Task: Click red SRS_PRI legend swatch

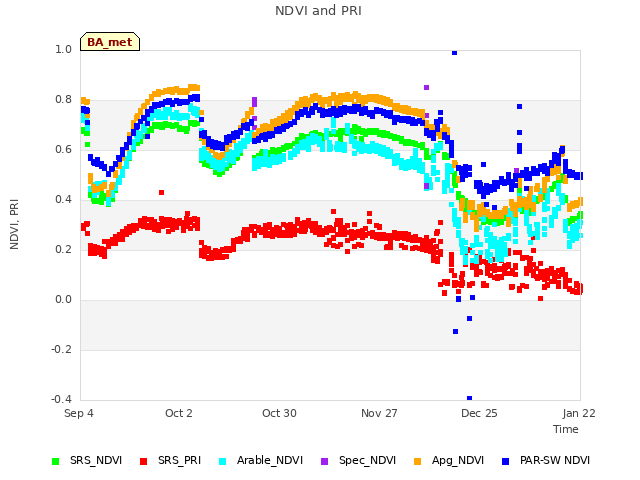Action: coord(143,461)
